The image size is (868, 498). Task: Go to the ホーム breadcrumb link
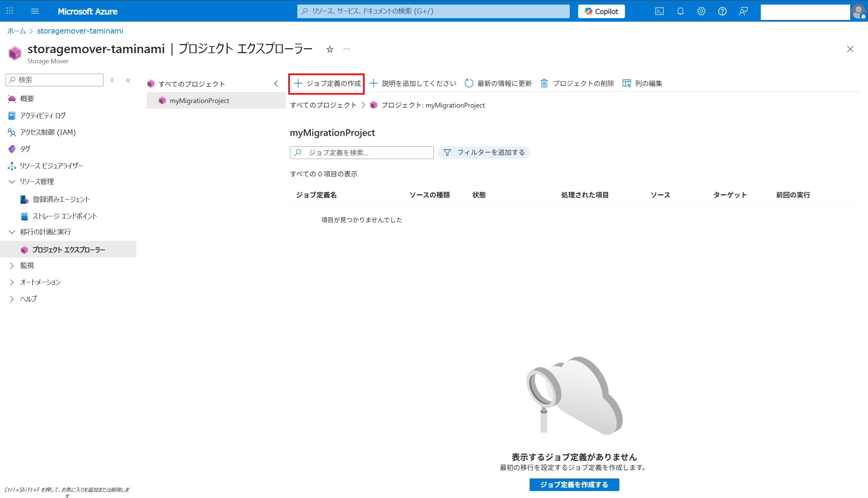click(17, 31)
